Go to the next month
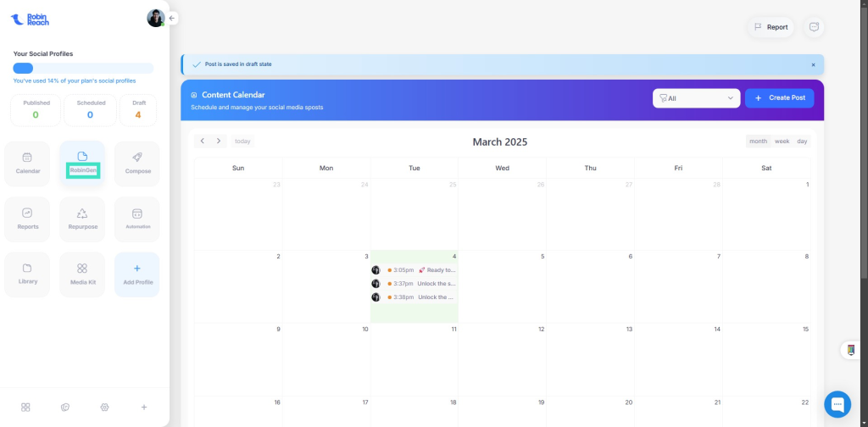 pyautogui.click(x=219, y=141)
